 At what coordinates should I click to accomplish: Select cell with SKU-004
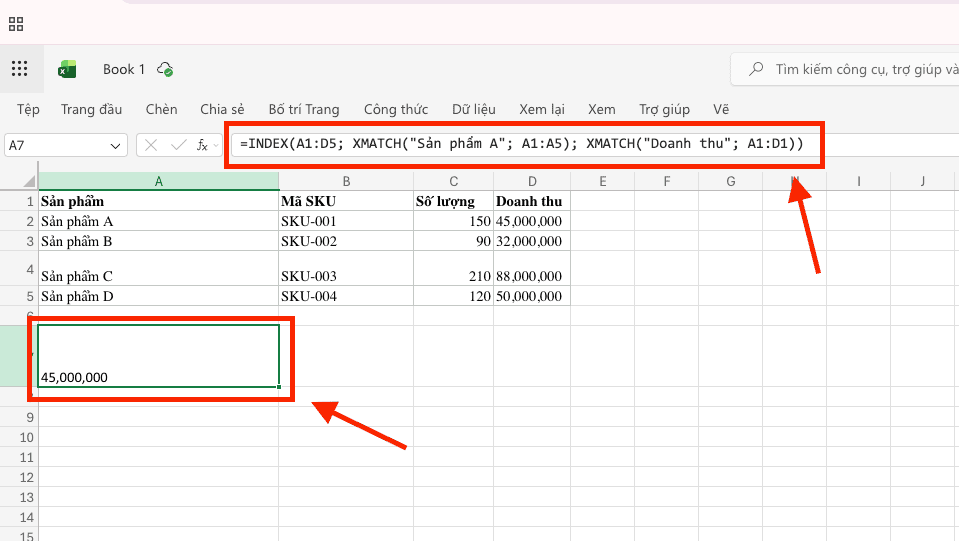(346, 296)
